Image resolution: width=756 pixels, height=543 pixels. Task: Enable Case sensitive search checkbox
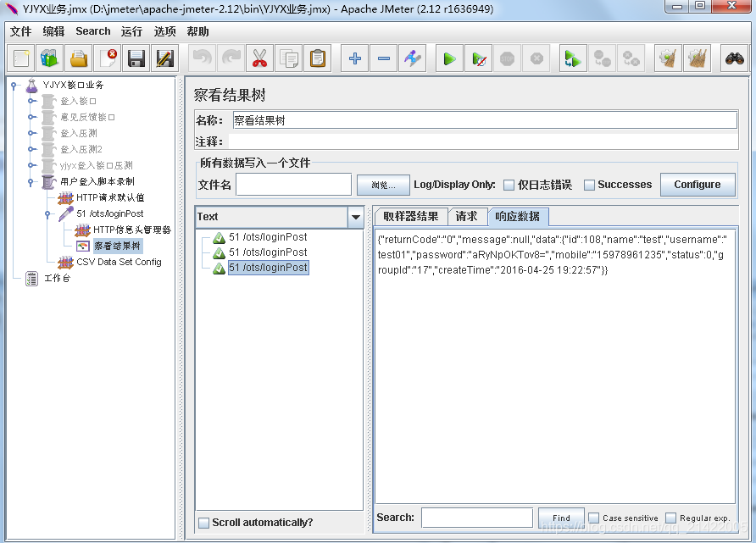pyautogui.click(x=594, y=518)
